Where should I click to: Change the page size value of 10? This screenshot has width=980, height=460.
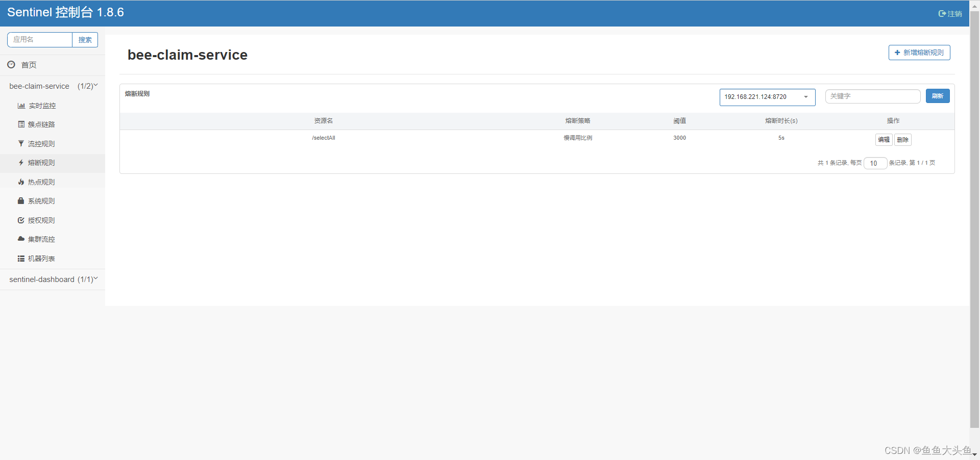point(875,163)
